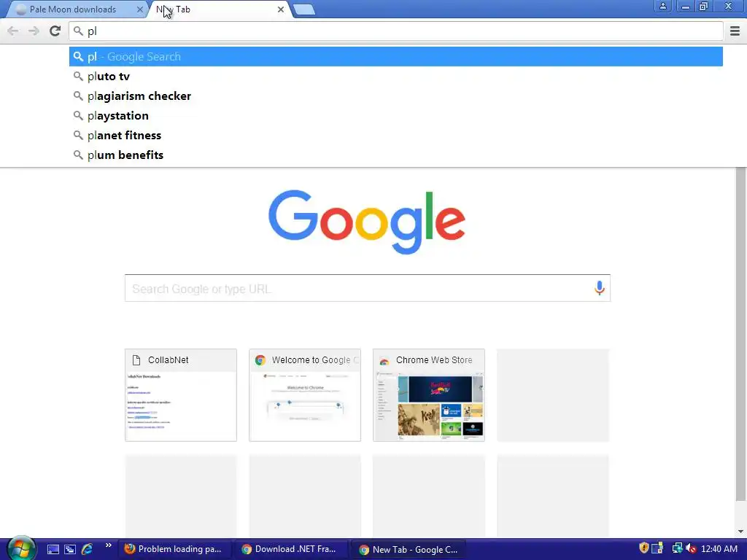
Task: Click the Windows flag tray icon
Action: (657, 548)
